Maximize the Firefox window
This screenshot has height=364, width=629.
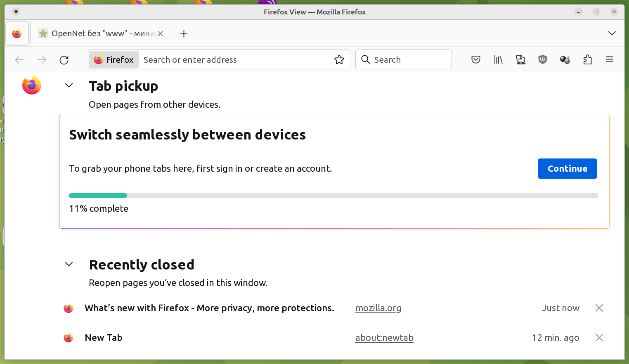596,12
